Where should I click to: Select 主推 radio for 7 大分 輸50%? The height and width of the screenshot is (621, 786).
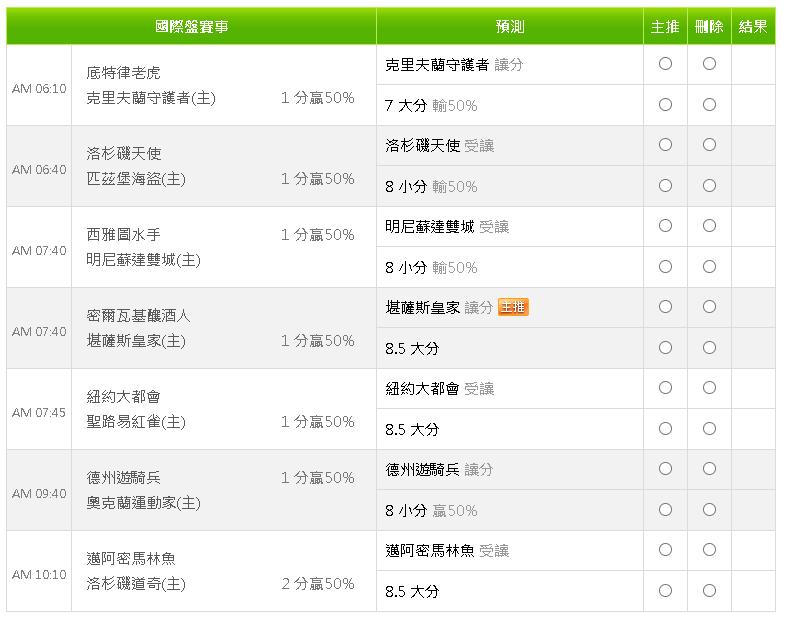tap(665, 105)
